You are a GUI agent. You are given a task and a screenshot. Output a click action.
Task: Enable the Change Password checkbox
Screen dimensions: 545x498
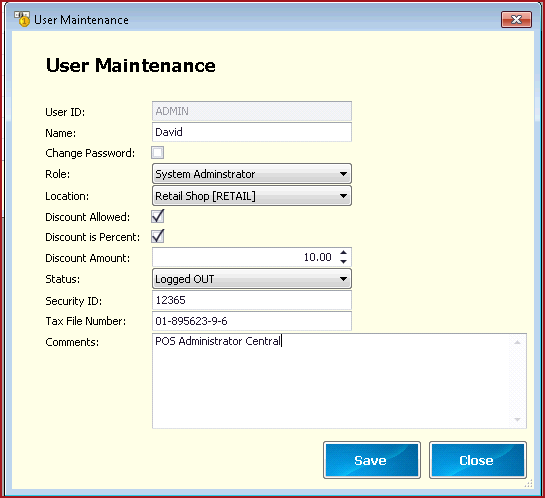coord(157,153)
